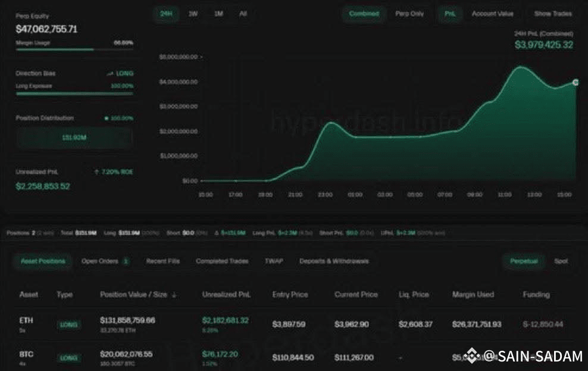Open Deposits & Withdrawals tab
Image resolution: width=588 pixels, height=371 pixels.
334,261
